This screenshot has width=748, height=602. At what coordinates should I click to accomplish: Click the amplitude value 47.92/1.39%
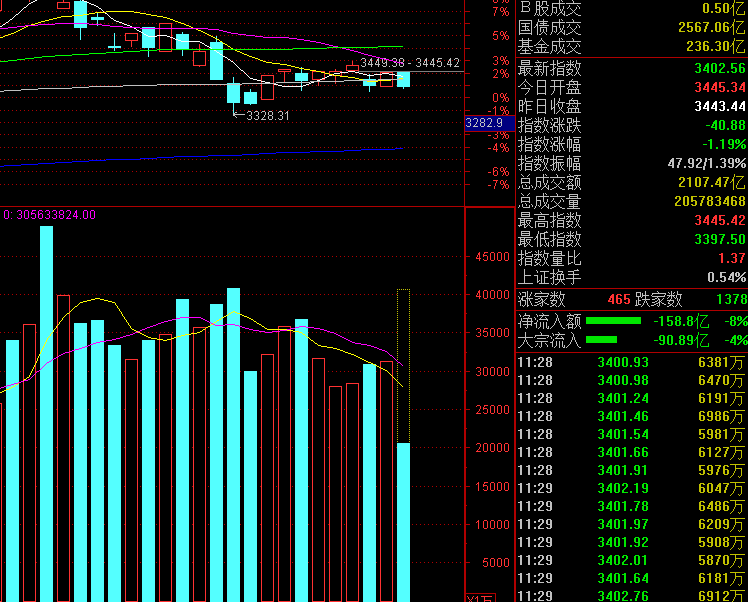coord(706,163)
